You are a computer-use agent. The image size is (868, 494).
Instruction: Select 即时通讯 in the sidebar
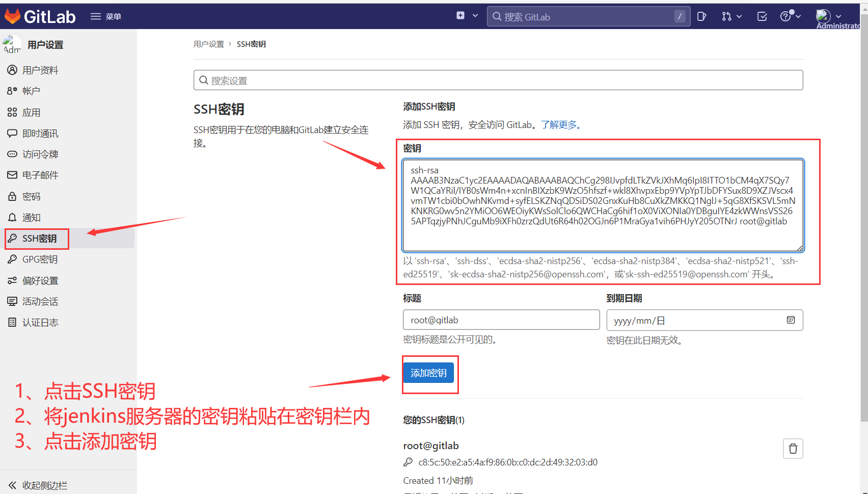pos(40,133)
